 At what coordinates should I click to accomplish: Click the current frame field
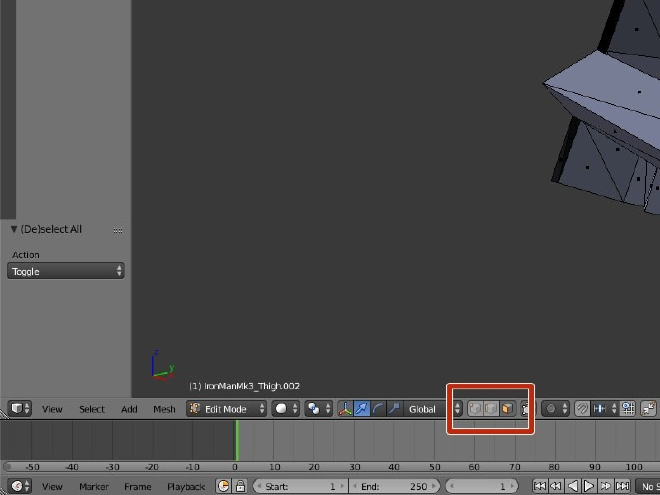click(x=482, y=486)
